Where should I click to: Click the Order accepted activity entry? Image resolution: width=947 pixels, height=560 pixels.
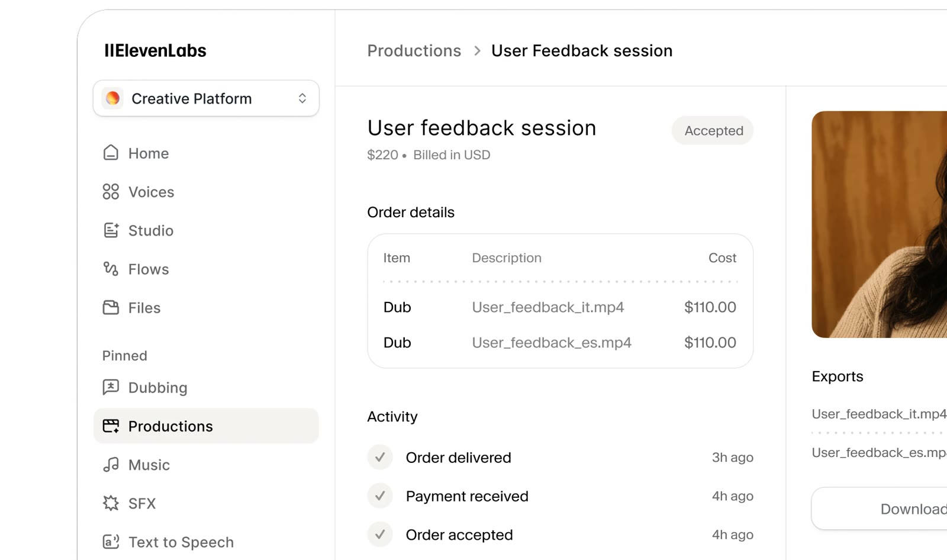[x=560, y=535]
